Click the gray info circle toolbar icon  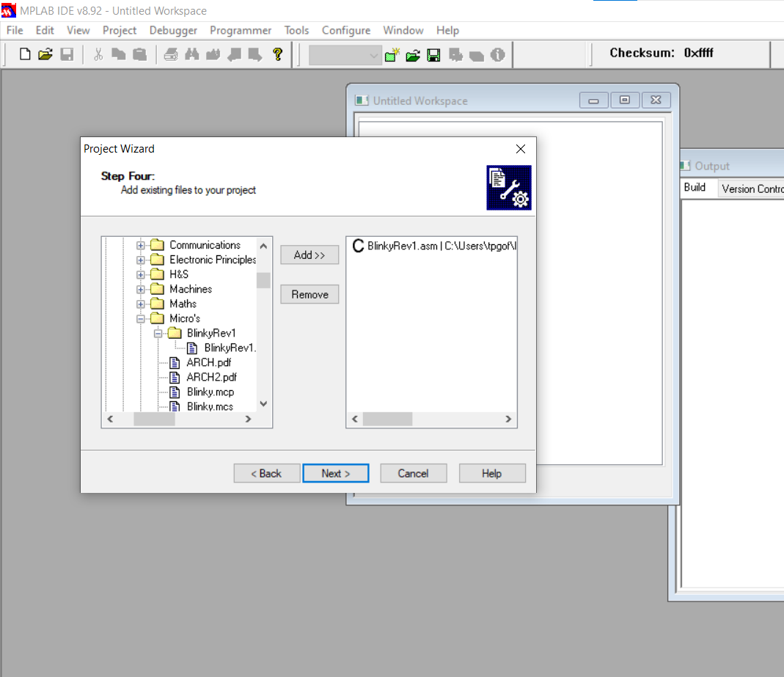(x=497, y=54)
